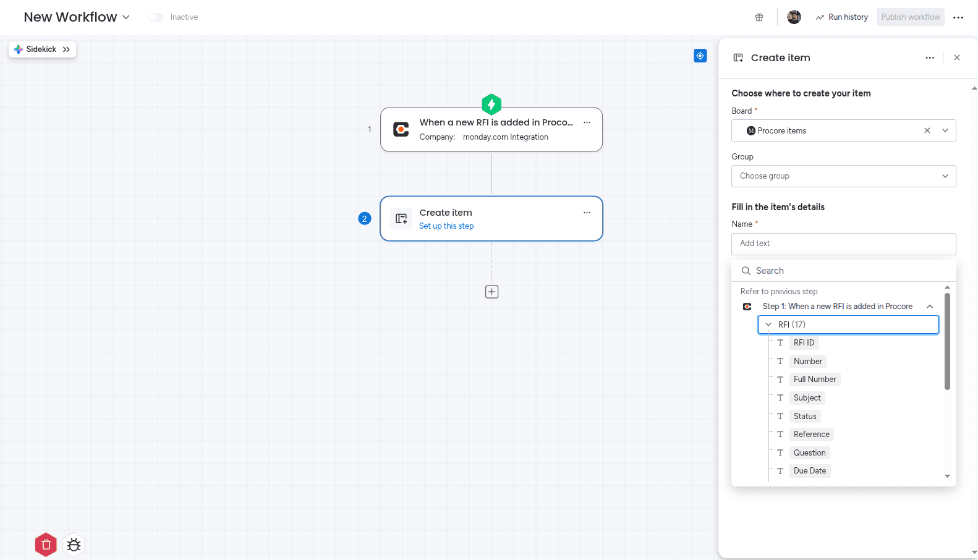Click the field list scrollbar thumb
Image resolution: width=978 pixels, height=560 pixels.
[947, 341]
